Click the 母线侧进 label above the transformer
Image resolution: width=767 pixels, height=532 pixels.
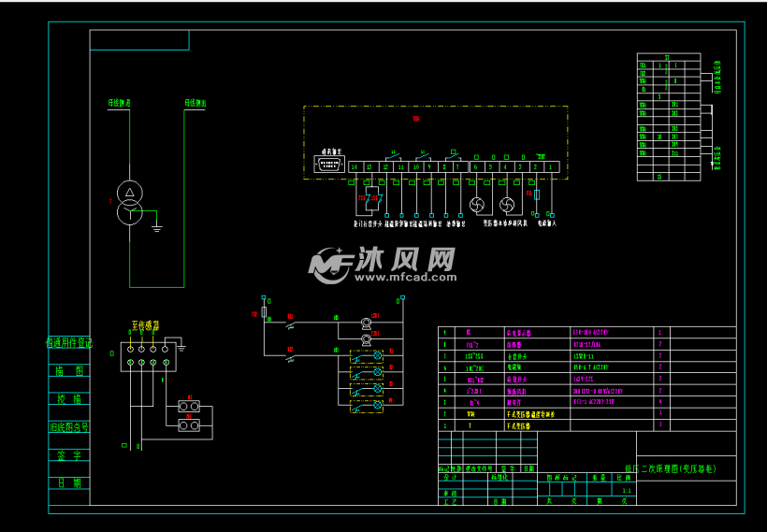(x=120, y=103)
